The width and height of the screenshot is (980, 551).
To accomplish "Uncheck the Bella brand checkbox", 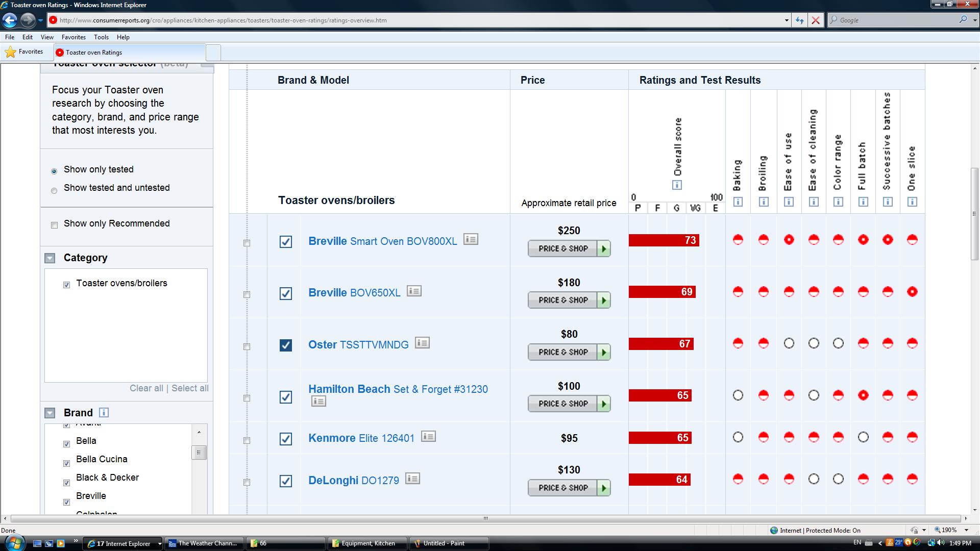I will click(66, 444).
